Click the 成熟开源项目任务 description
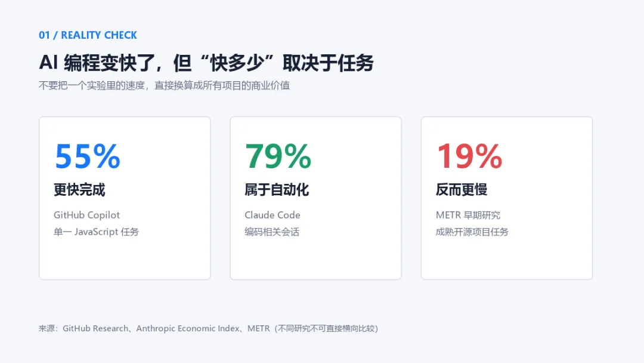 472,232
